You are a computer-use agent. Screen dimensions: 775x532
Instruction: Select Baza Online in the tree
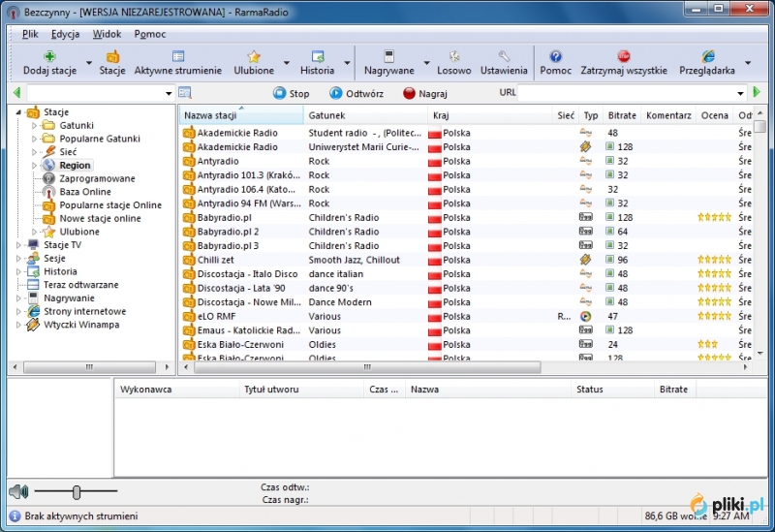click(x=85, y=192)
